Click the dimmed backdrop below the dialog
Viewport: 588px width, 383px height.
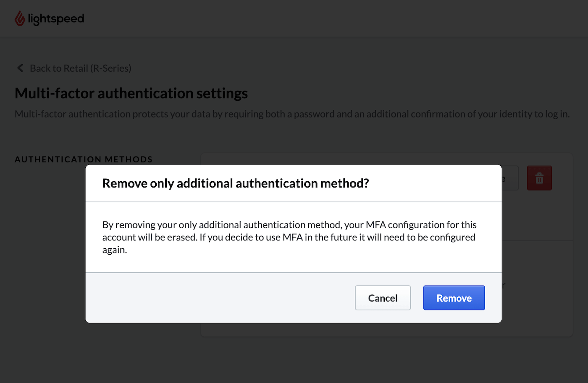click(x=294, y=357)
